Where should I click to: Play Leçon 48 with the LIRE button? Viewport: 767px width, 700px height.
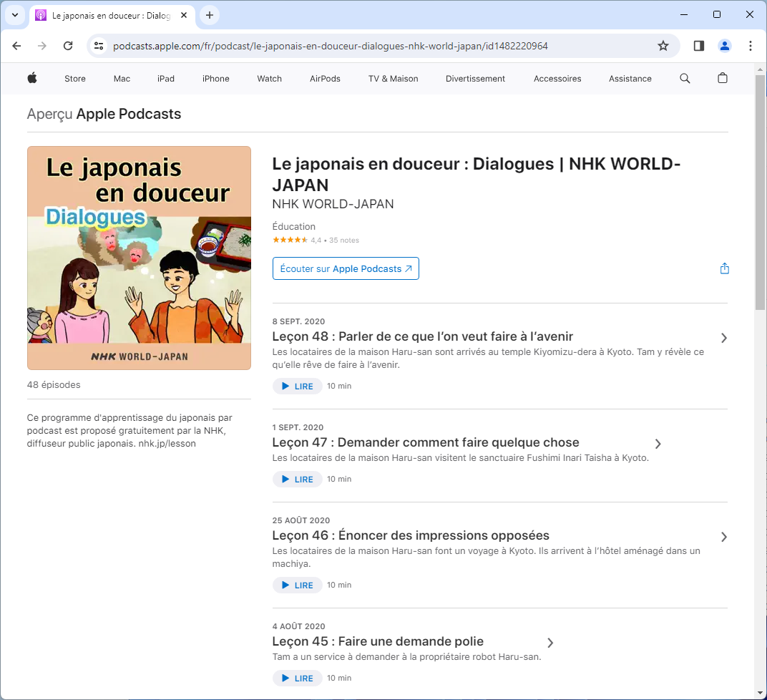(x=298, y=386)
